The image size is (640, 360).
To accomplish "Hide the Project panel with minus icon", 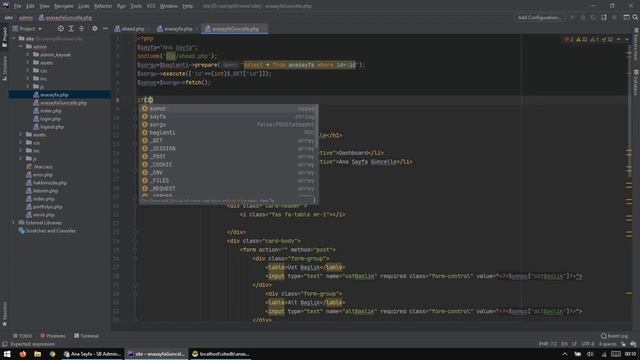I will tap(105, 29).
